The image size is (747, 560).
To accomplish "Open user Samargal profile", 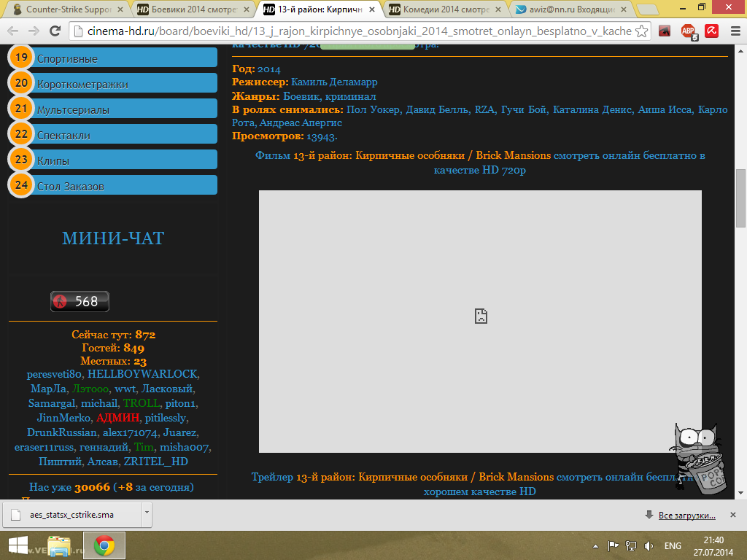I will tap(52, 403).
